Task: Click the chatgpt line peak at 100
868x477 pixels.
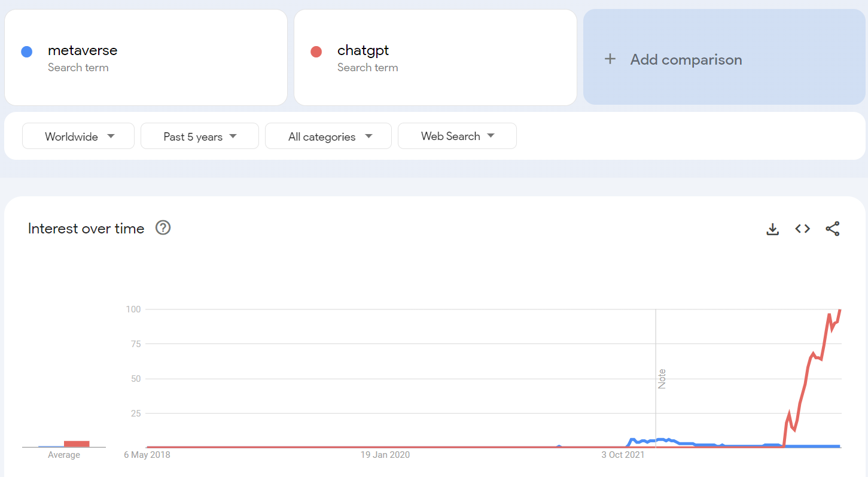Action: 840,310
